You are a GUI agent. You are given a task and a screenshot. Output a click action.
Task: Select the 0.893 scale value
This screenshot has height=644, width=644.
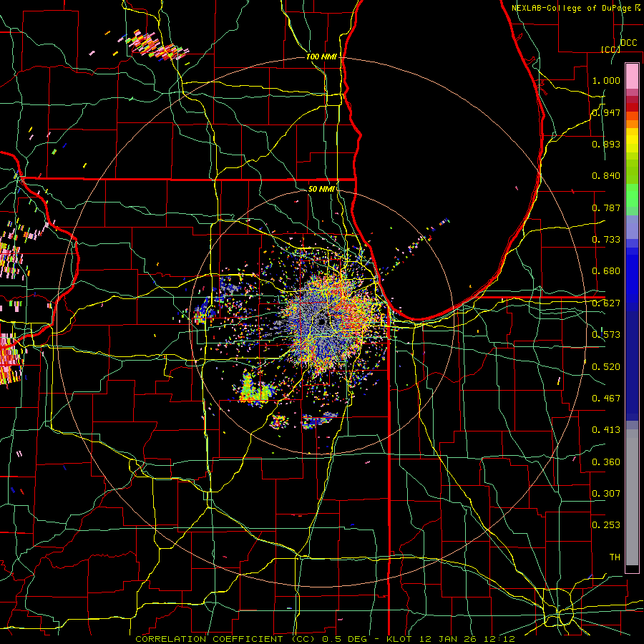(x=606, y=144)
